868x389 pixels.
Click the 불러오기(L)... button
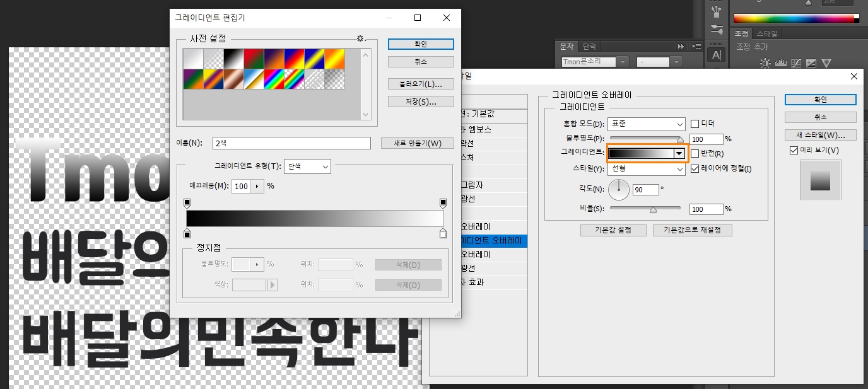(421, 84)
